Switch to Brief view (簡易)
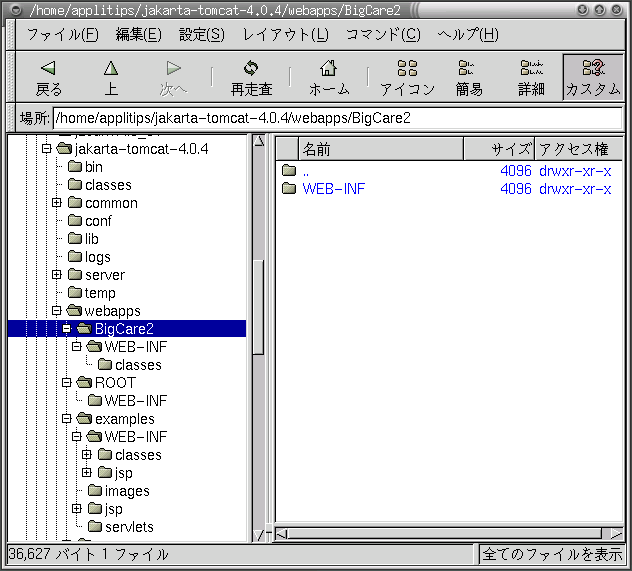632x571 pixels. coord(469,69)
